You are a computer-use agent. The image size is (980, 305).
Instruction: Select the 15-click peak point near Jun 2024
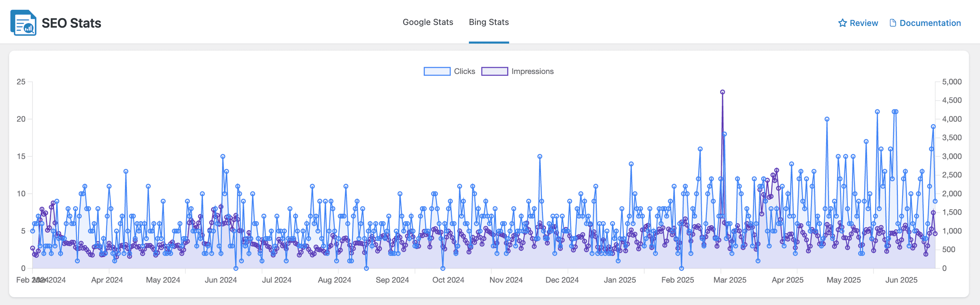(222, 156)
